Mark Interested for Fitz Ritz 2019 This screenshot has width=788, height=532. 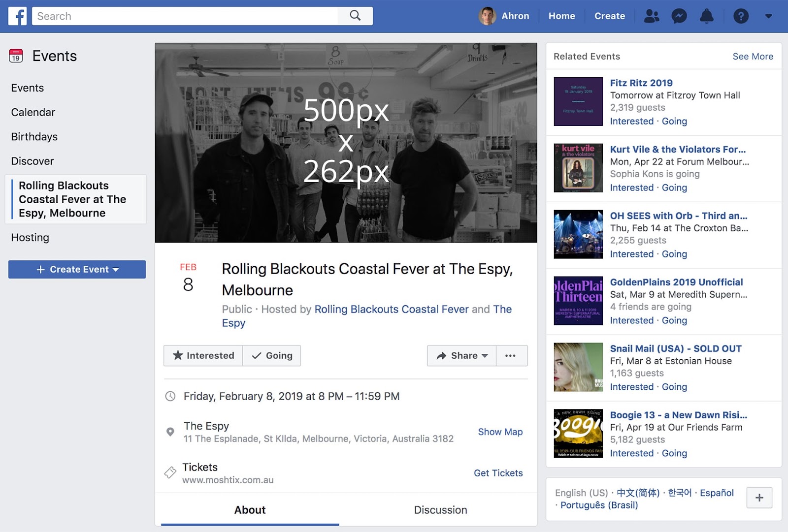[632, 121]
